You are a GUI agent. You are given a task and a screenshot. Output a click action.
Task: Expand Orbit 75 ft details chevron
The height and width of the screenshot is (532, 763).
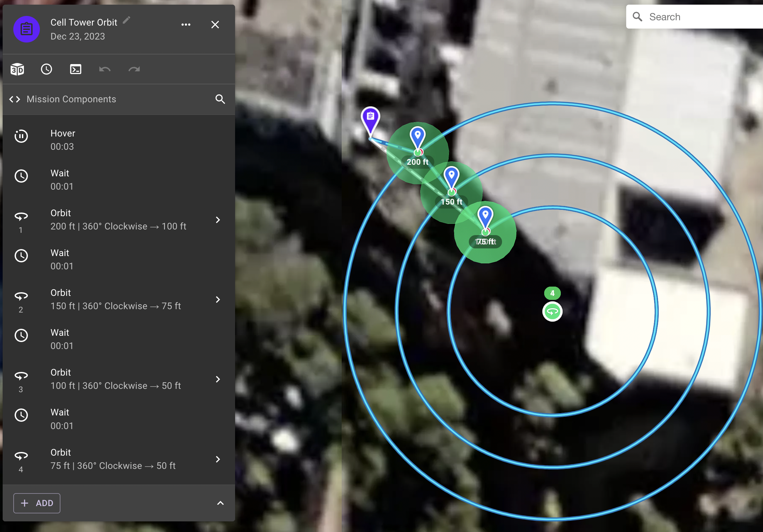[218, 459]
